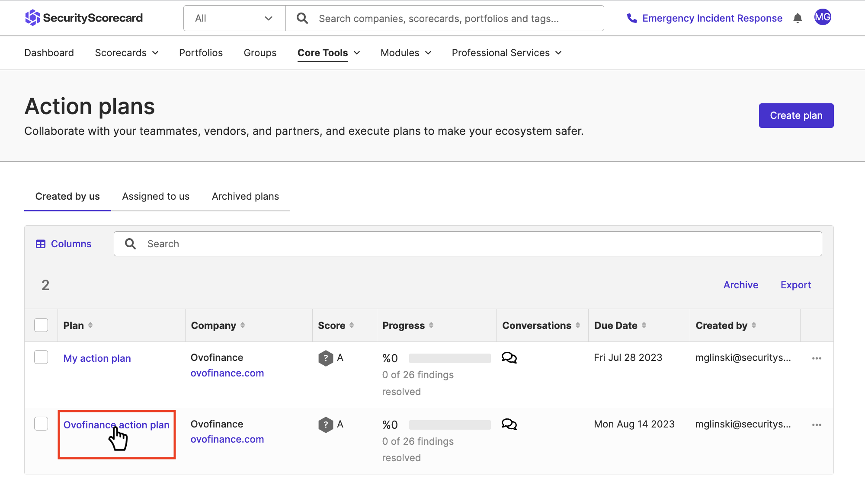
Task: Toggle the select-all checkbox in table header
Action: [x=41, y=325]
